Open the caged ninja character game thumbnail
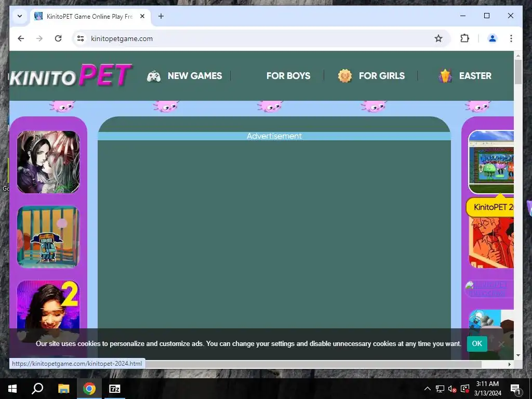532x399 pixels. [48, 237]
